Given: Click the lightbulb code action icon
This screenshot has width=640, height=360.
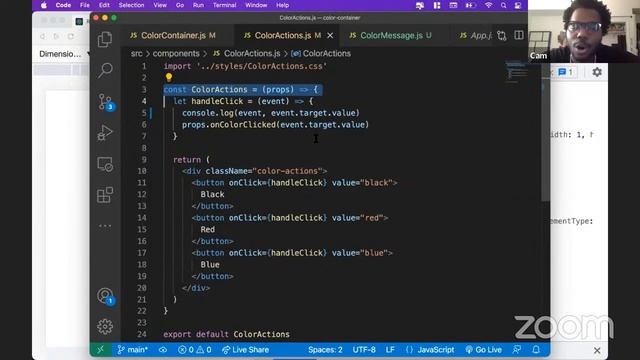Looking at the screenshot, I should [169, 77].
